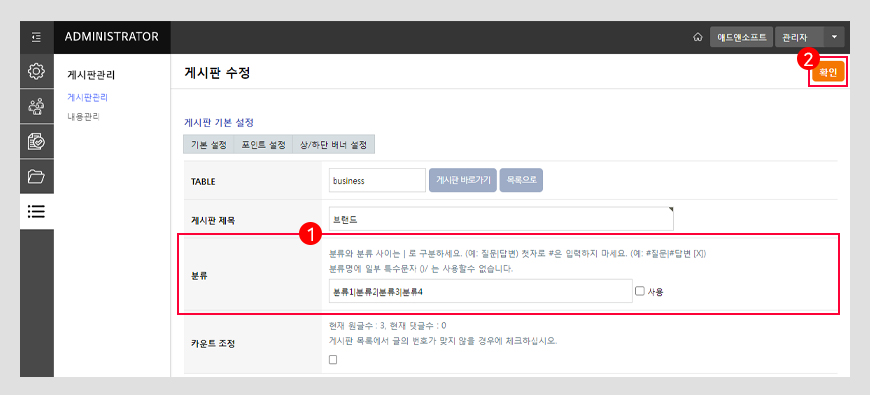Click the TABLE field containing business
The width and height of the screenshot is (870, 395).
point(377,180)
